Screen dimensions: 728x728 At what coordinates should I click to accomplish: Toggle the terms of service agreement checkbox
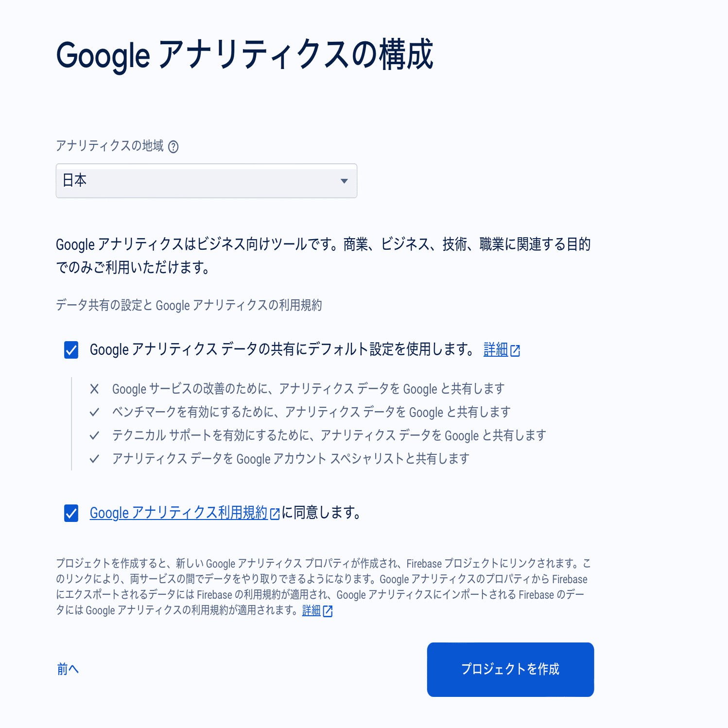click(71, 513)
